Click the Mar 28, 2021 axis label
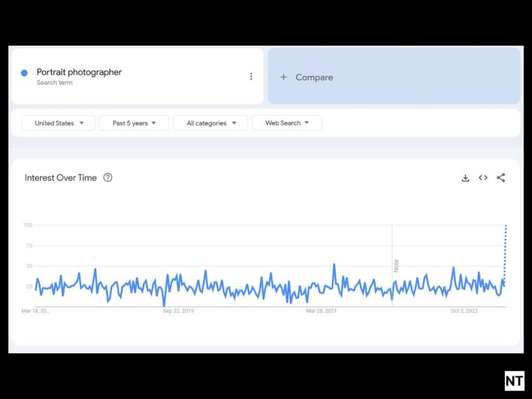 [x=321, y=311]
